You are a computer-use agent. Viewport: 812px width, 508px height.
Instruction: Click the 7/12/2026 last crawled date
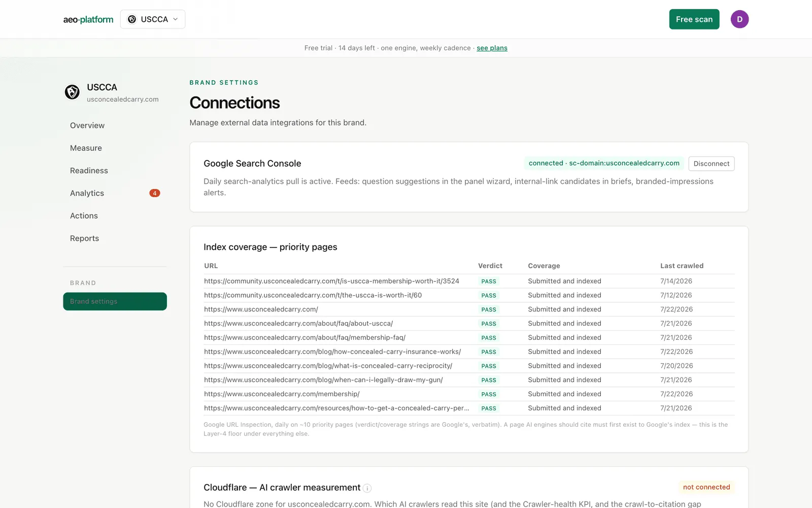[x=676, y=295]
